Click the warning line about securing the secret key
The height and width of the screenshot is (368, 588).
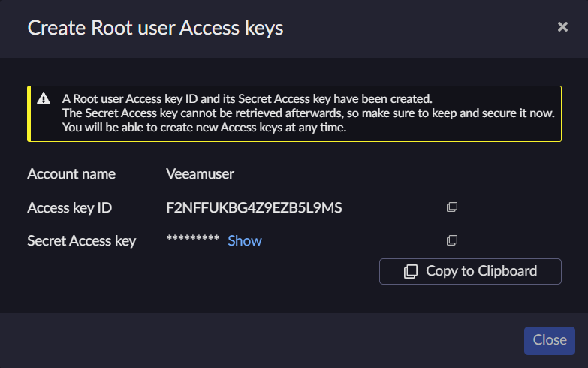point(308,113)
